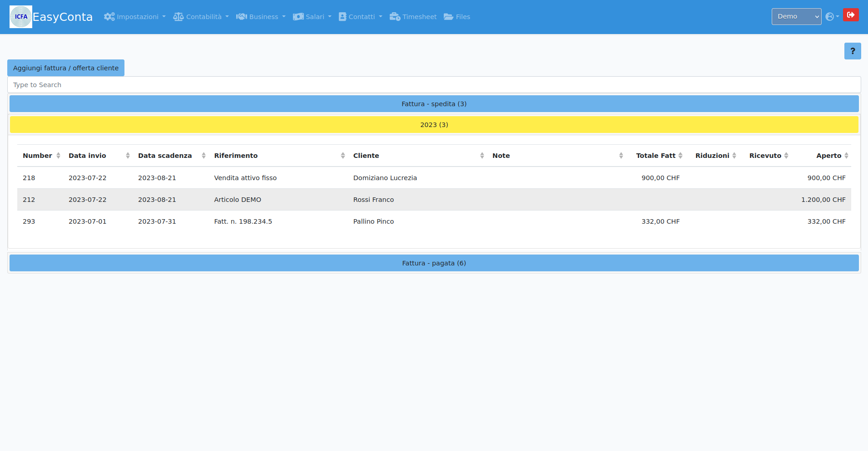Click client Domiziano Lucrezia
The image size is (868, 451).
click(x=385, y=178)
